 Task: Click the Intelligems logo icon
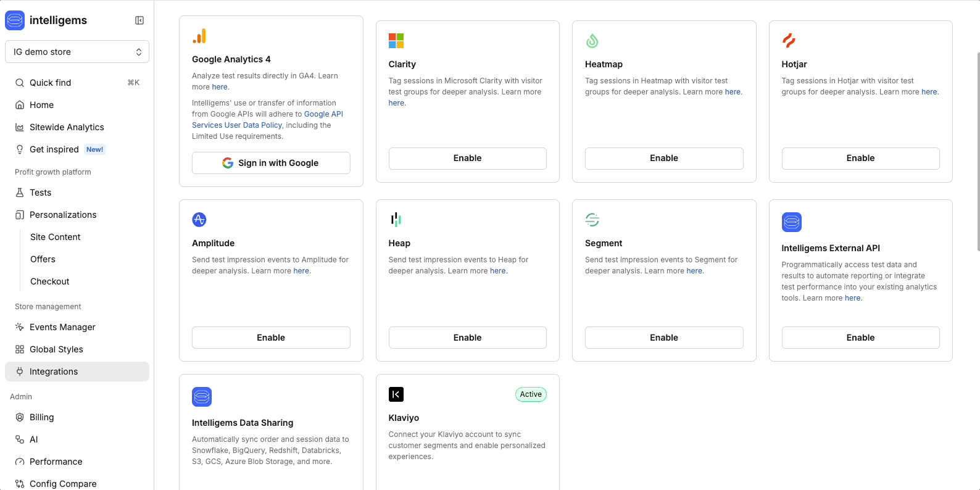pyautogui.click(x=15, y=20)
